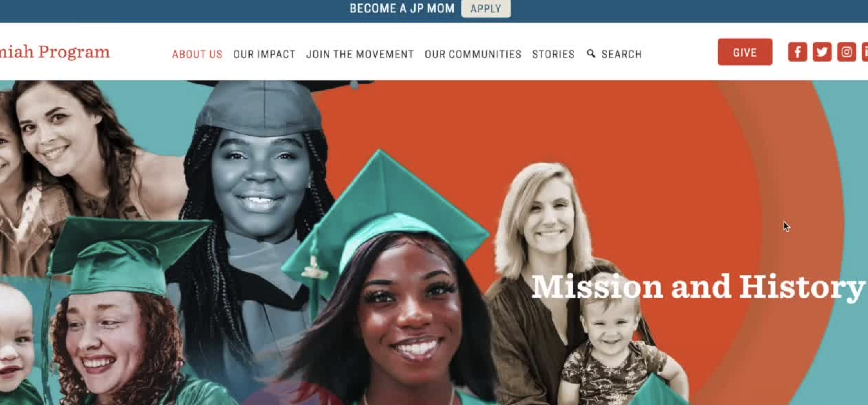Click the Jeremiah Program logo
Viewport: 868px width, 405px height.
pos(55,52)
